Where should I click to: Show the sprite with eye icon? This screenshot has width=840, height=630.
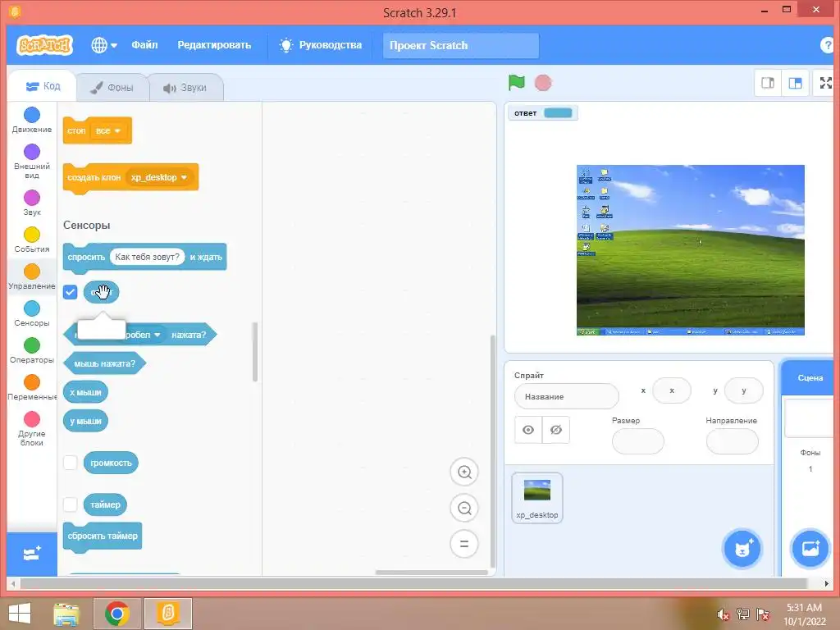tap(528, 430)
